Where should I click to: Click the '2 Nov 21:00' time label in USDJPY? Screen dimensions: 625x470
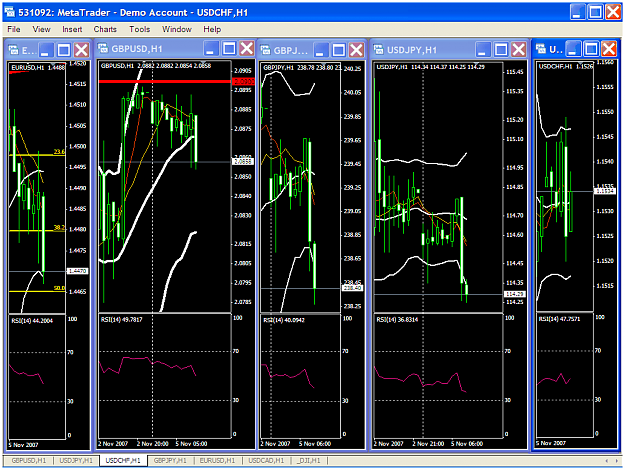[428, 444]
